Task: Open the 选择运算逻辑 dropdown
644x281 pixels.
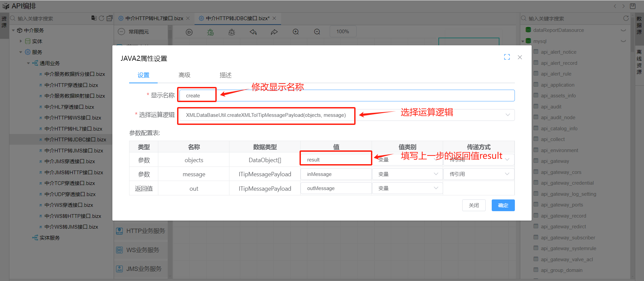Action: (x=507, y=115)
